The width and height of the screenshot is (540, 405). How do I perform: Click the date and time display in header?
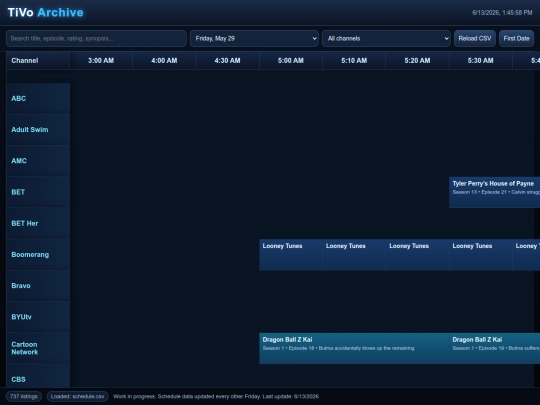click(502, 13)
